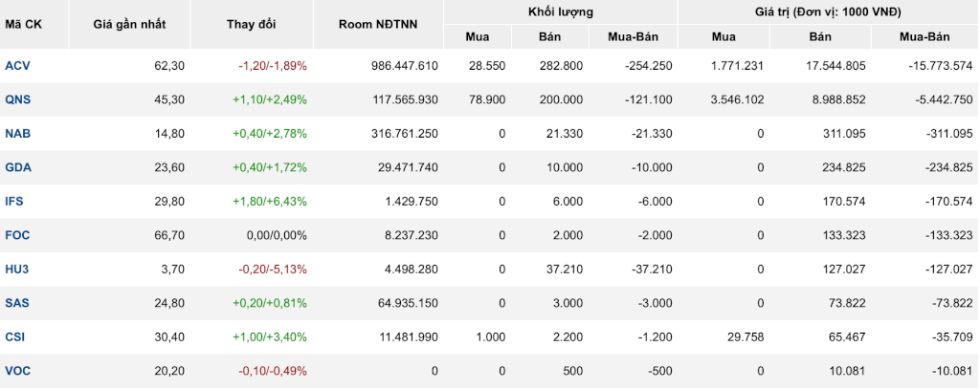The width and height of the screenshot is (980, 390).
Task: Click Mua-Bán header under Khối lượng
Action: coord(633,37)
